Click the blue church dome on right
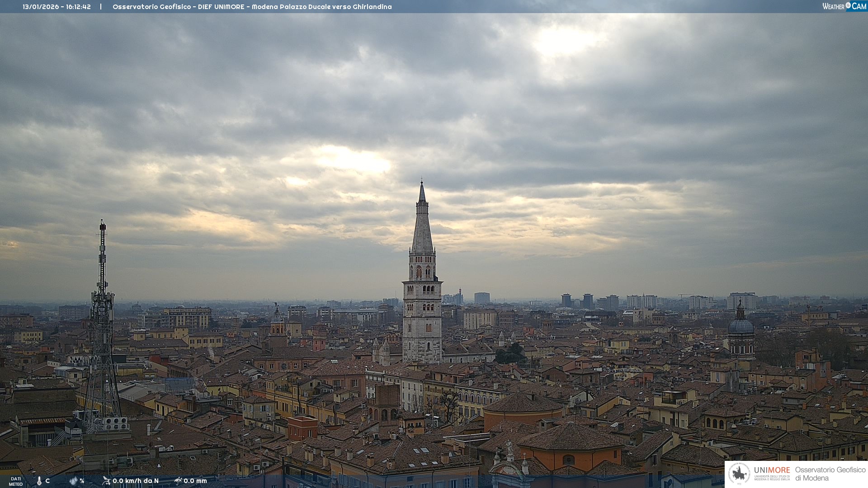The width and height of the screenshot is (868, 488). point(741,325)
